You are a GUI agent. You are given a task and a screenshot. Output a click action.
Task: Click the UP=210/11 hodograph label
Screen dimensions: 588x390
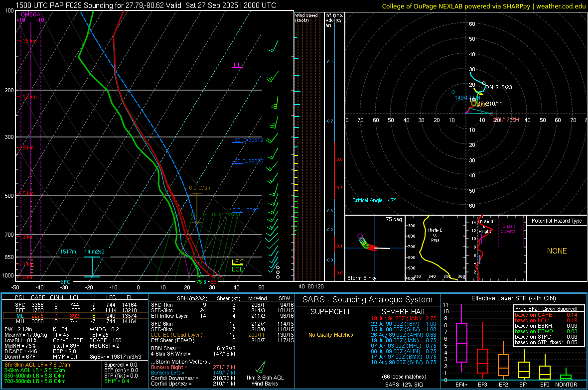click(x=489, y=104)
